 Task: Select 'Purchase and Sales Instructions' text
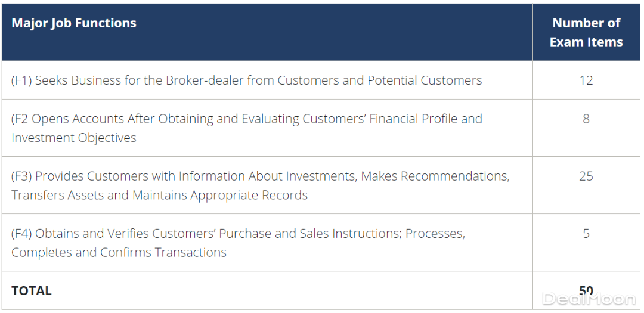tap(309, 234)
